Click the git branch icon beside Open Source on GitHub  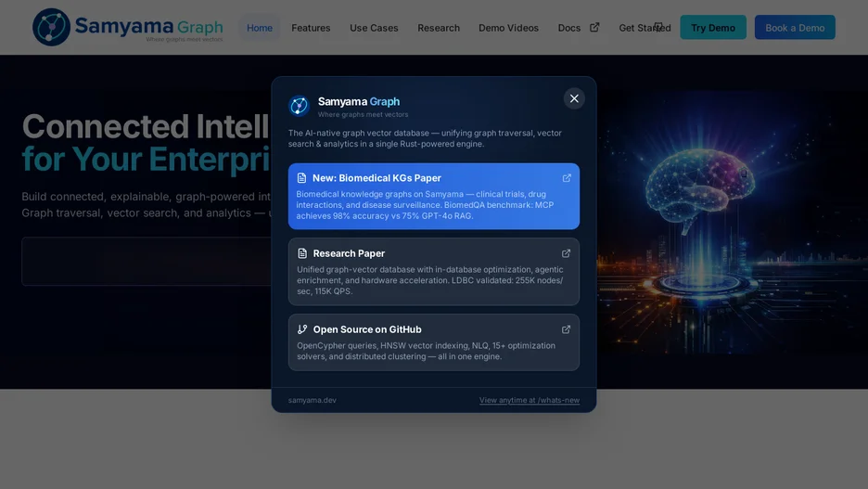pyautogui.click(x=302, y=329)
